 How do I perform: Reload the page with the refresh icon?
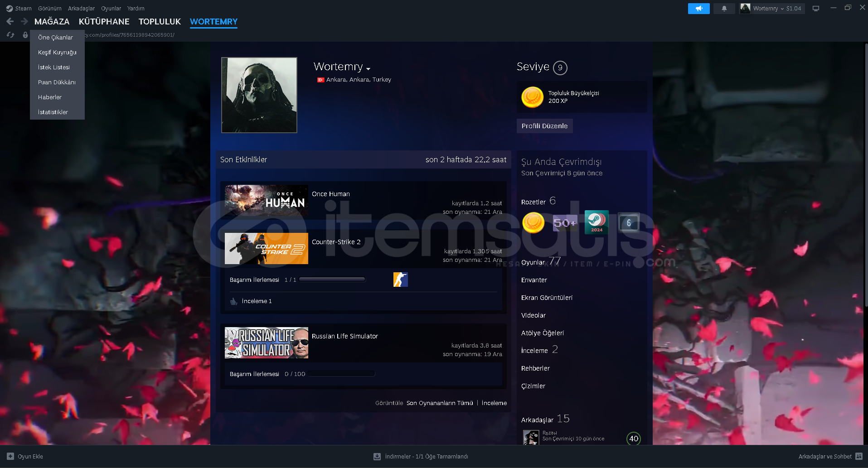pos(10,35)
